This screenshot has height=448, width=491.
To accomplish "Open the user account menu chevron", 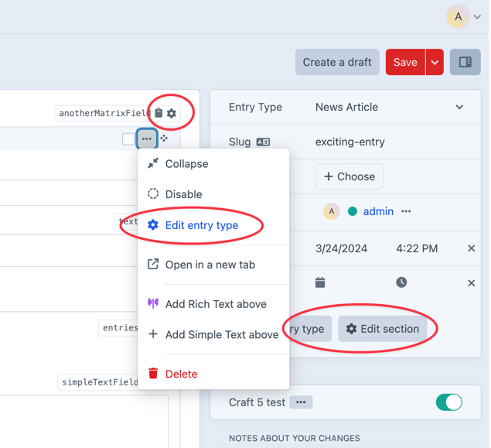I will 478,16.
